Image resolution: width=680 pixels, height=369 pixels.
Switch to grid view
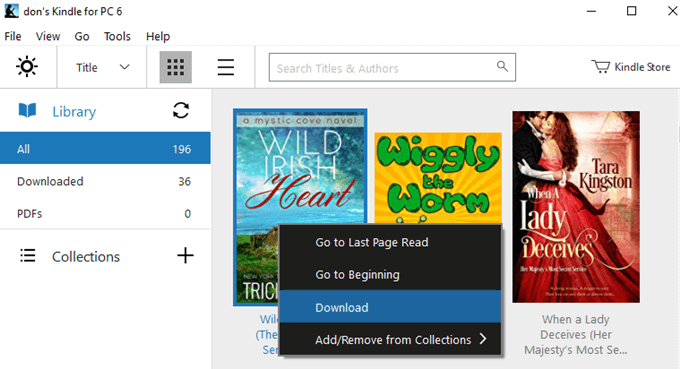176,67
